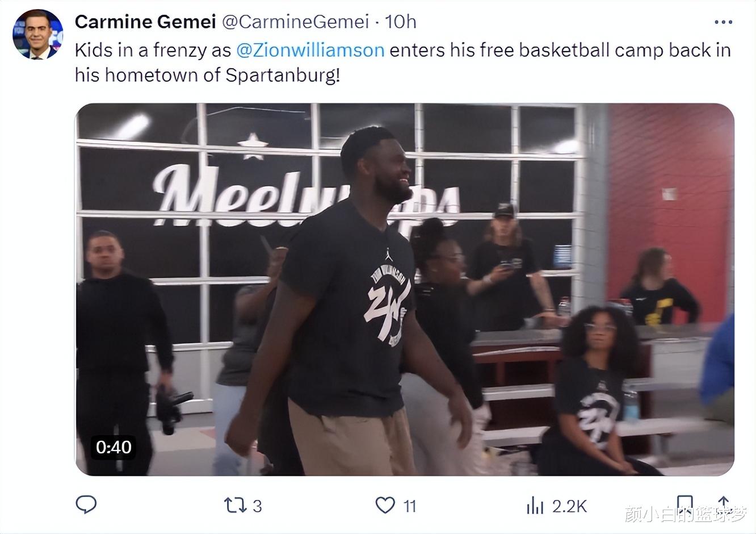Open the @Zionwilliamson mention link
This screenshot has width=756, height=534.
[x=310, y=50]
